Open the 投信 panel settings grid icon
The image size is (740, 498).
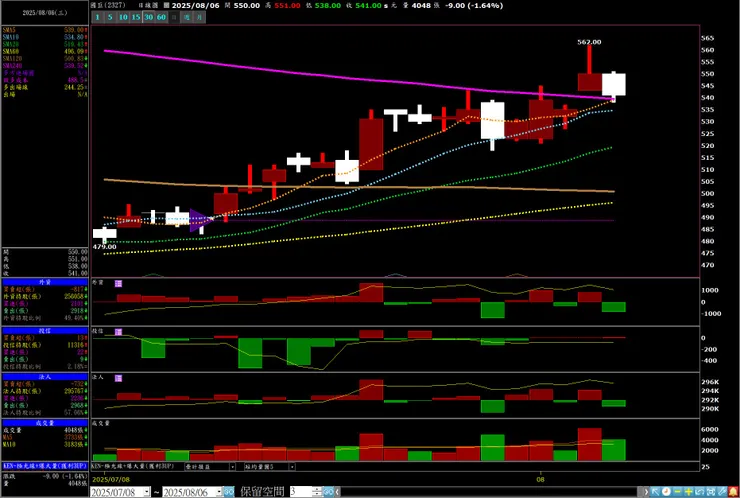118,332
